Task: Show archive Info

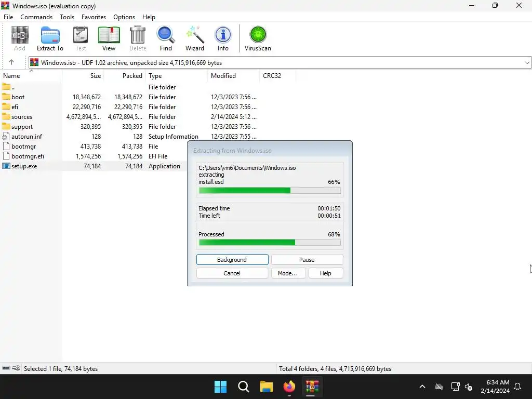Action: [223, 38]
